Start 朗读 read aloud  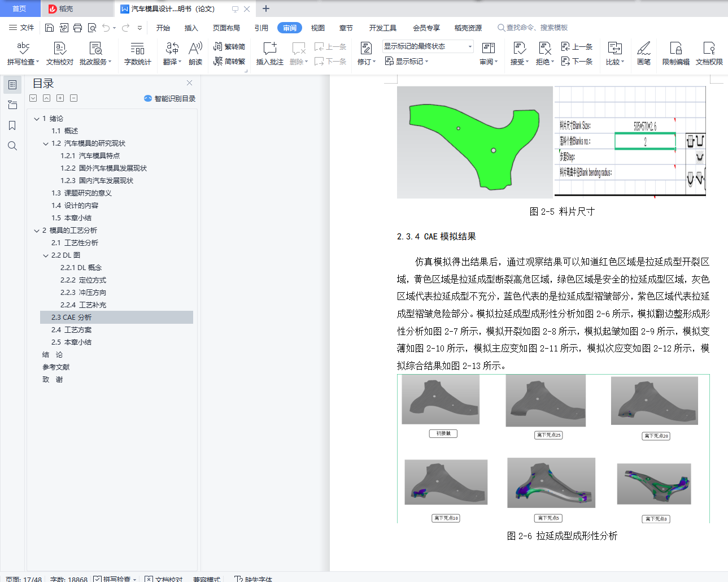pos(195,54)
